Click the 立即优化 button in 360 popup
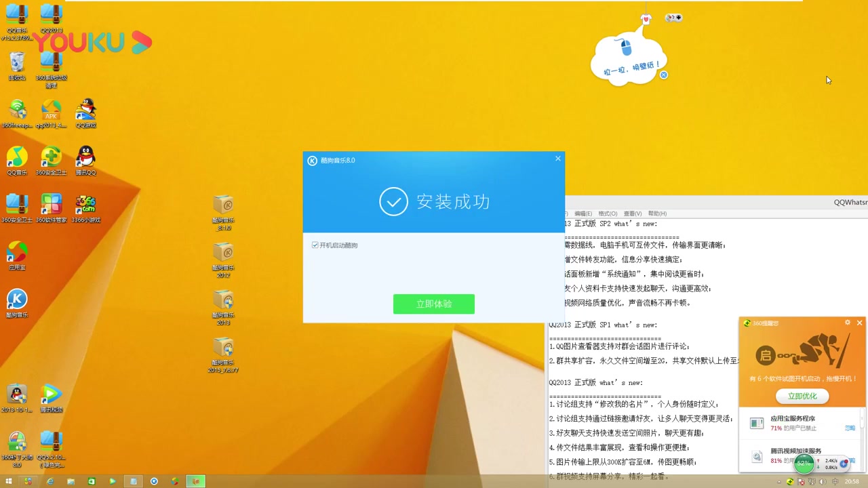 click(802, 396)
